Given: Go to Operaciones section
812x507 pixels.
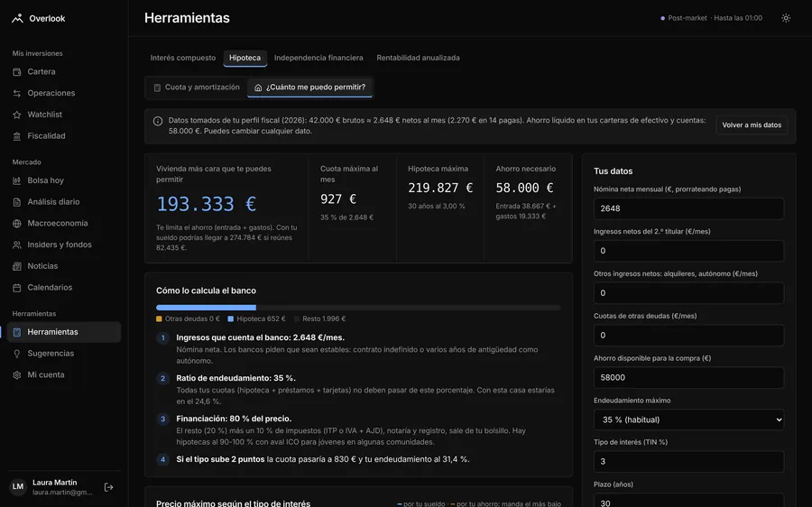Looking at the screenshot, I should [64, 93].
